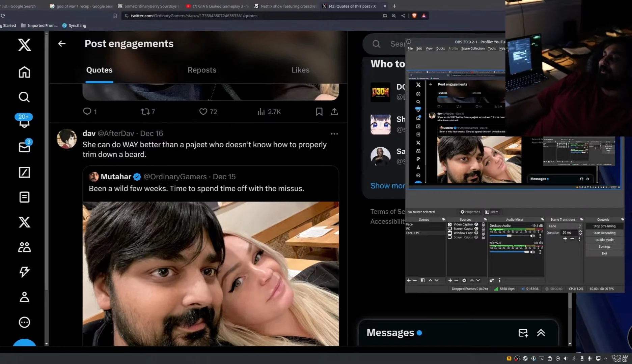Click the Show more link in Who to follow
This screenshot has height=364, width=632.
(x=388, y=186)
